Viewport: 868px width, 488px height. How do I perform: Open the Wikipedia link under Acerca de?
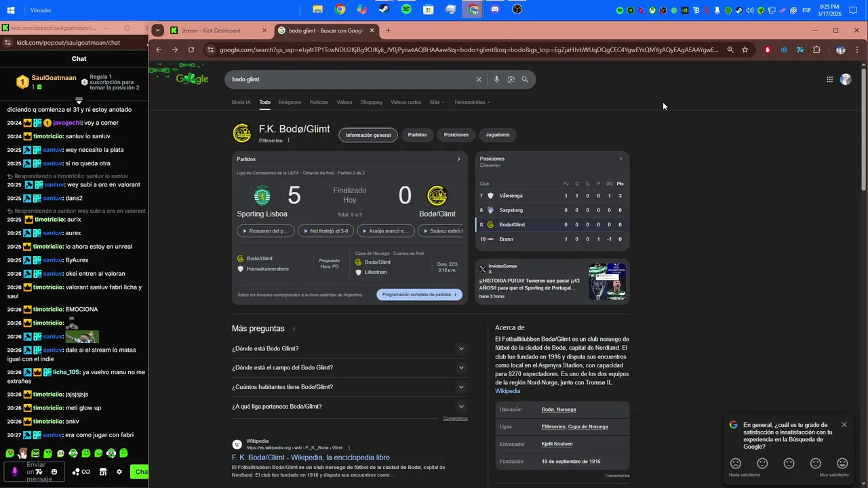507,391
